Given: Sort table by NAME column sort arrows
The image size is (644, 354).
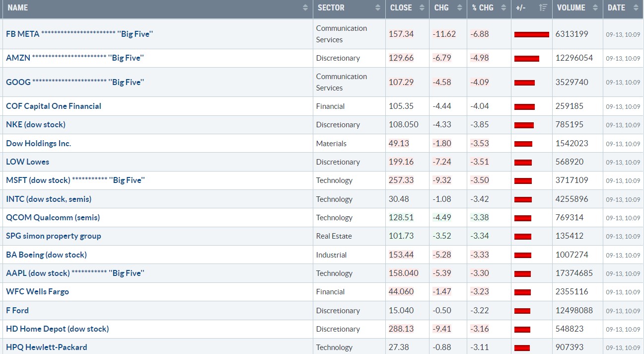Looking at the screenshot, I should (305, 8).
